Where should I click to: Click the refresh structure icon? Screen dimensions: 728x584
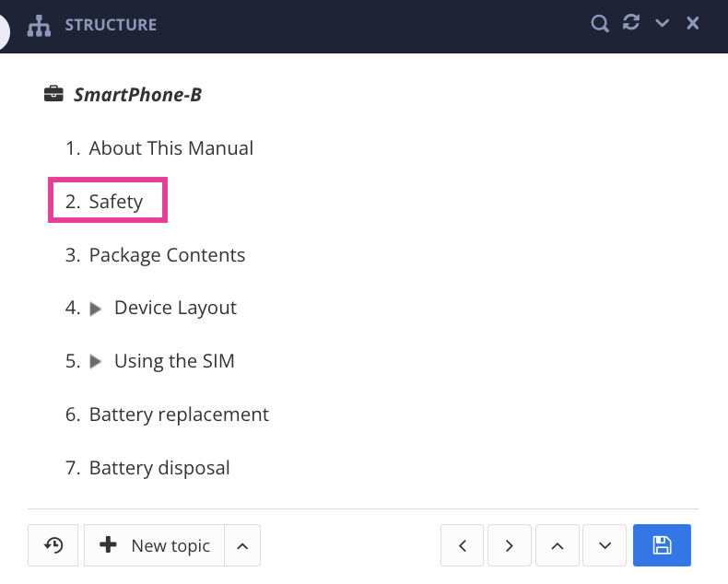pos(631,24)
